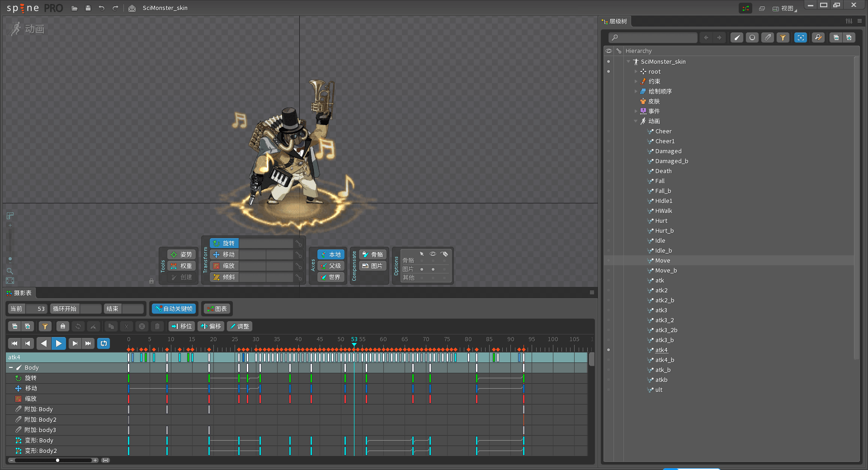868x470 pixels.
Task: Collapse the Body row in dopesheet
Action: point(11,368)
